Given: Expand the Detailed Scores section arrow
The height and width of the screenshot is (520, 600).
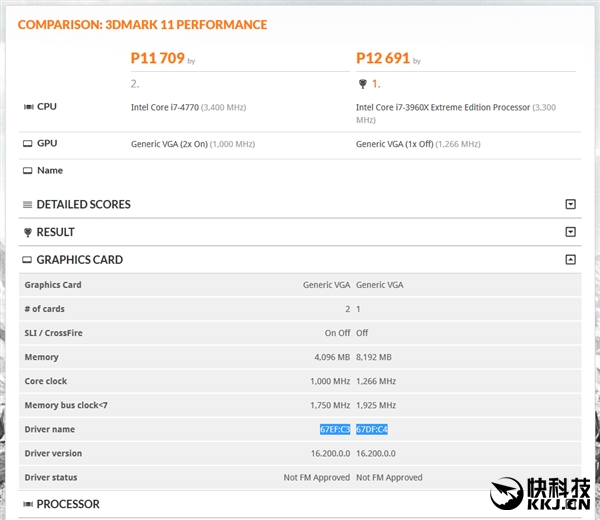Looking at the screenshot, I should 570,204.
